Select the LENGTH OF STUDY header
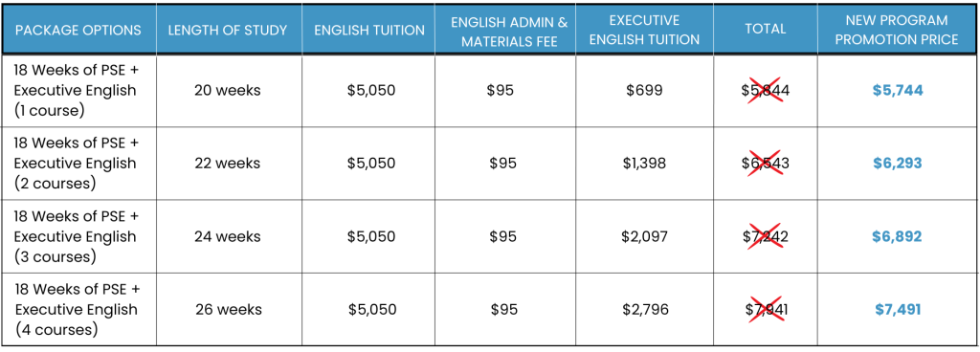980x352 pixels. click(228, 30)
